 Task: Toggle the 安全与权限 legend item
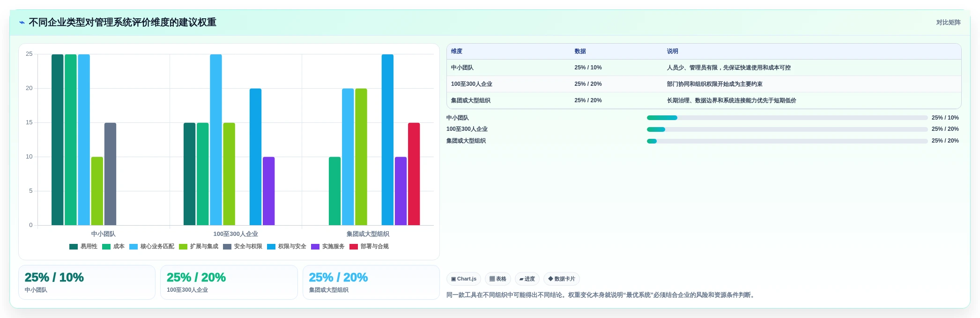[x=243, y=247]
